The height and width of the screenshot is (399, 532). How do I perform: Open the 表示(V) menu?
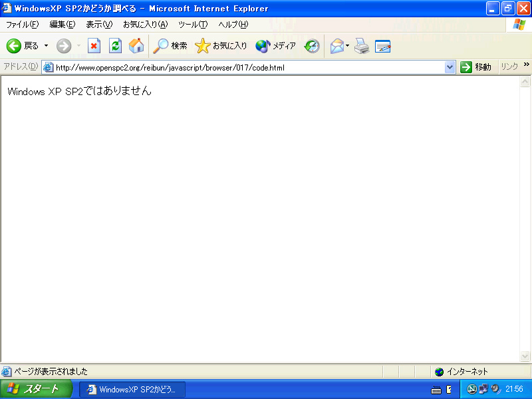coord(99,25)
